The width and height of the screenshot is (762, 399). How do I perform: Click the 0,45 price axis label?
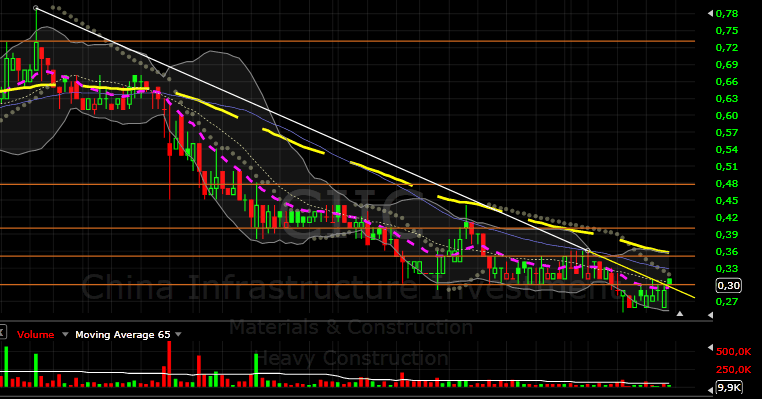point(727,201)
